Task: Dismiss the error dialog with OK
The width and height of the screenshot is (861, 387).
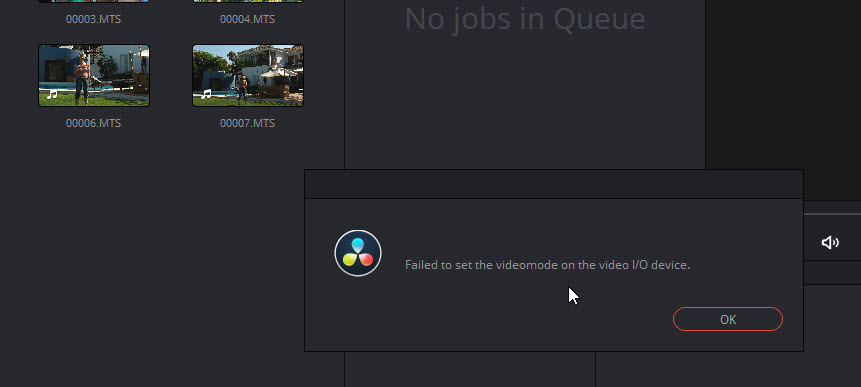Action: click(x=728, y=319)
